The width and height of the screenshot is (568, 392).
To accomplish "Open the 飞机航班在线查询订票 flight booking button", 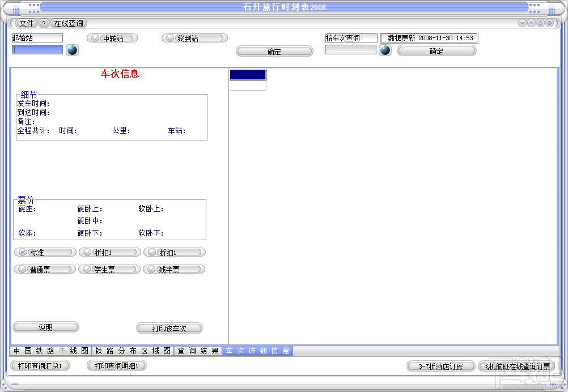I will tap(516, 367).
